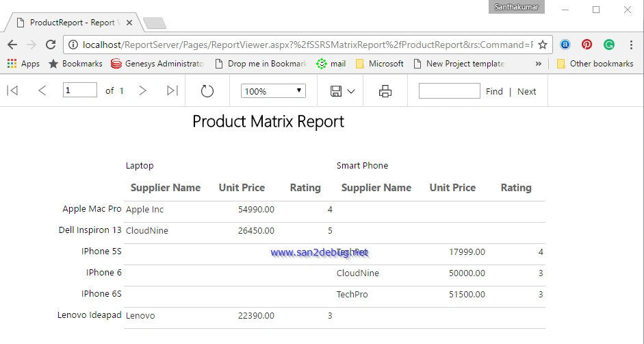Open Chrome's three-dot menu

[631, 45]
